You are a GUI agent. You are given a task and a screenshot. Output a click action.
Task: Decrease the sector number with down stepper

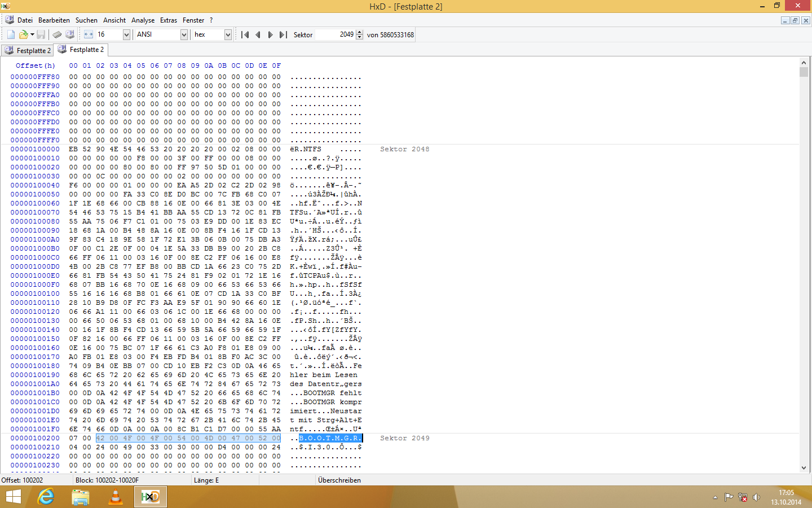(x=360, y=37)
